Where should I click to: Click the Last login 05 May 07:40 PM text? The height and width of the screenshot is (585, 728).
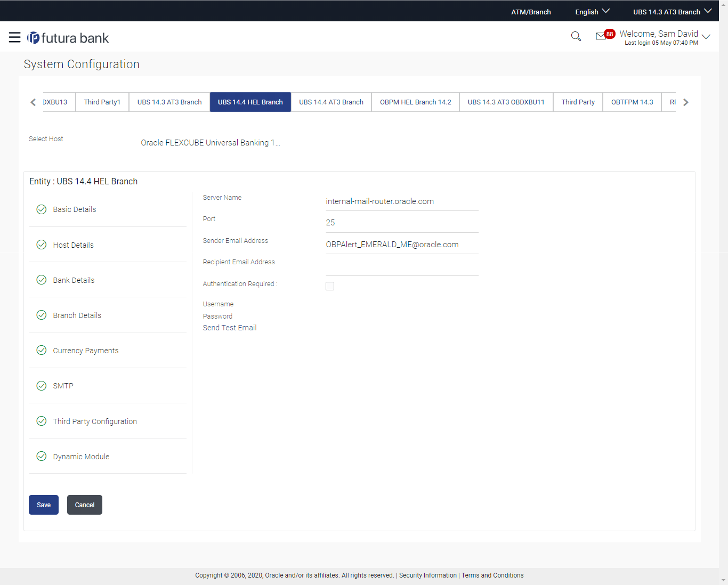(x=661, y=43)
